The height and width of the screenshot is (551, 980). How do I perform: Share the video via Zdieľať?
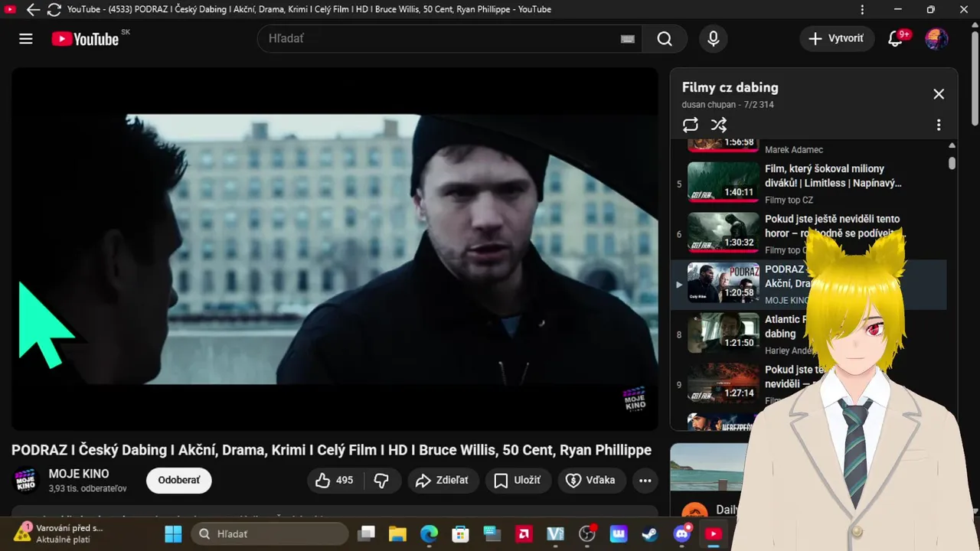[x=443, y=481]
